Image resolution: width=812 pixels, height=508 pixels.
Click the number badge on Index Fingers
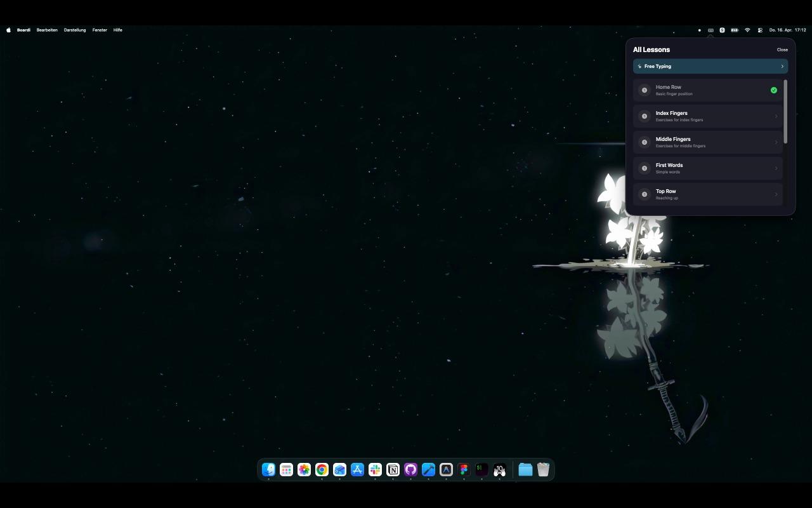645,116
